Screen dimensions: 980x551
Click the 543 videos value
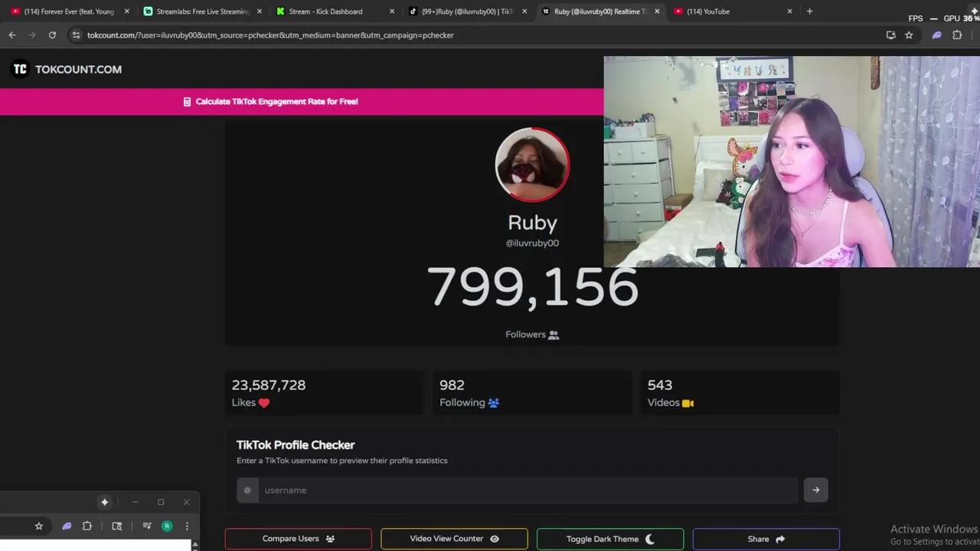[x=660, y=385]
